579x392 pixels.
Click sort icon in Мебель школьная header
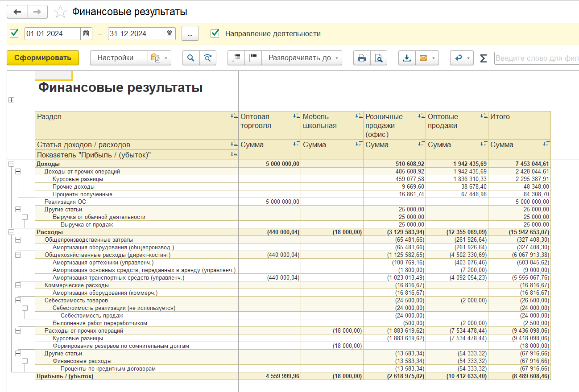tap(359, 116)
